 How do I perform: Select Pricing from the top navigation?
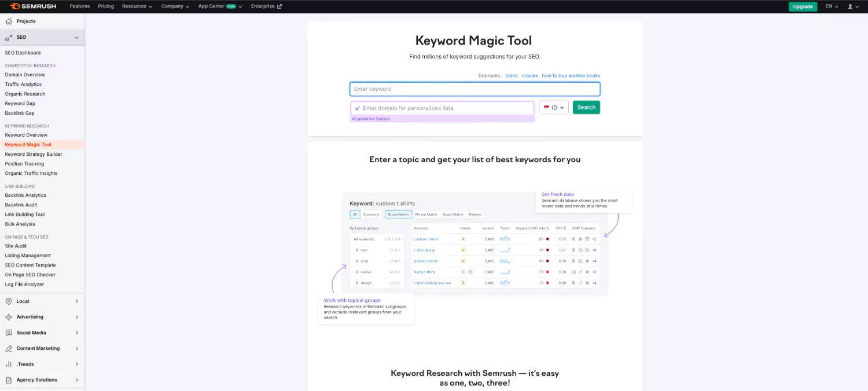click(106, 6)
